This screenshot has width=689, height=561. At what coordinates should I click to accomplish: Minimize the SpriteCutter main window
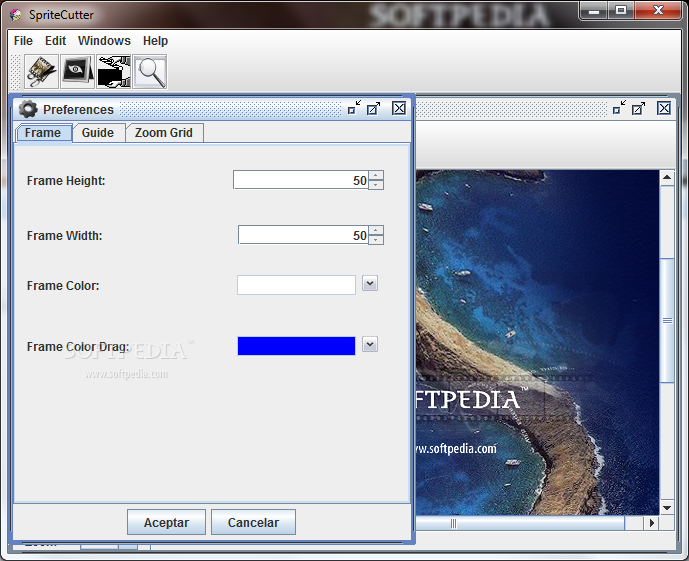click(x=594, y=11)
